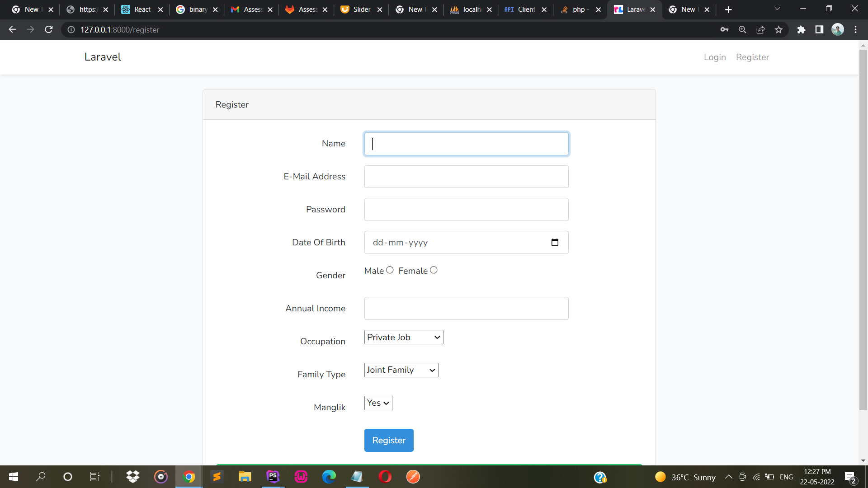The height and width of the screenshot is (488, 868).
Task: Open the Occupation dropdown showing Private Job
Action: coord(403,337)
